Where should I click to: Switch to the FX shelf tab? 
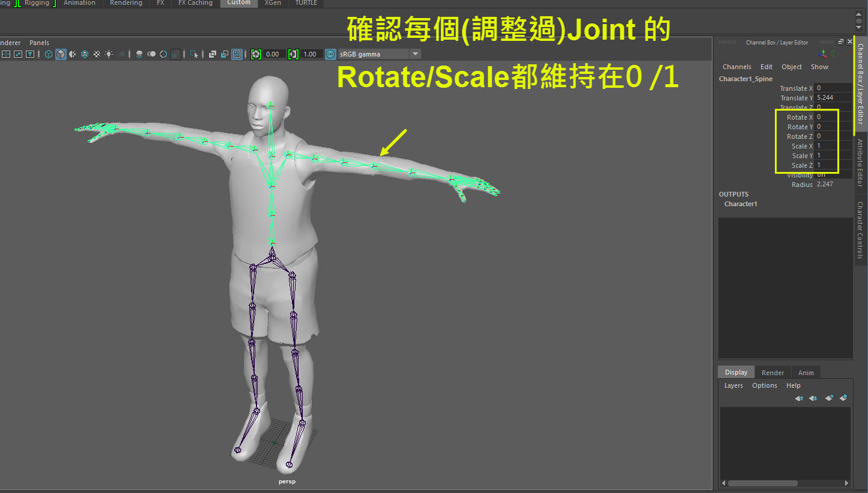coord(160,3)
